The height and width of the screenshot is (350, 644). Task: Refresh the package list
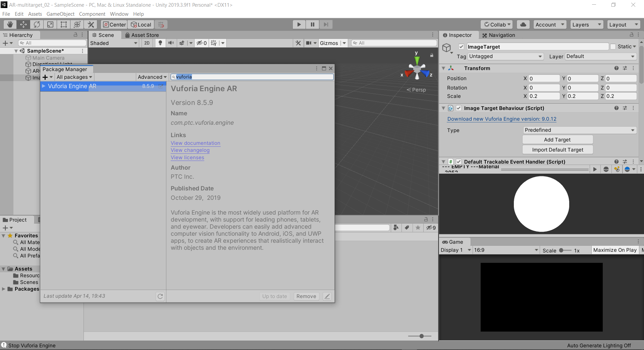point(160,296)
